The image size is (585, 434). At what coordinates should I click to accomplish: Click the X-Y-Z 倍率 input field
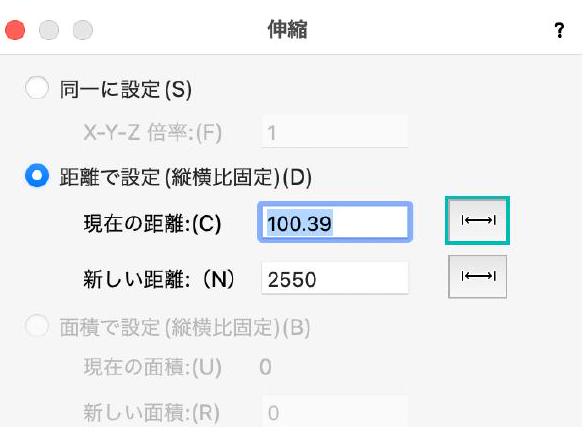335,132
